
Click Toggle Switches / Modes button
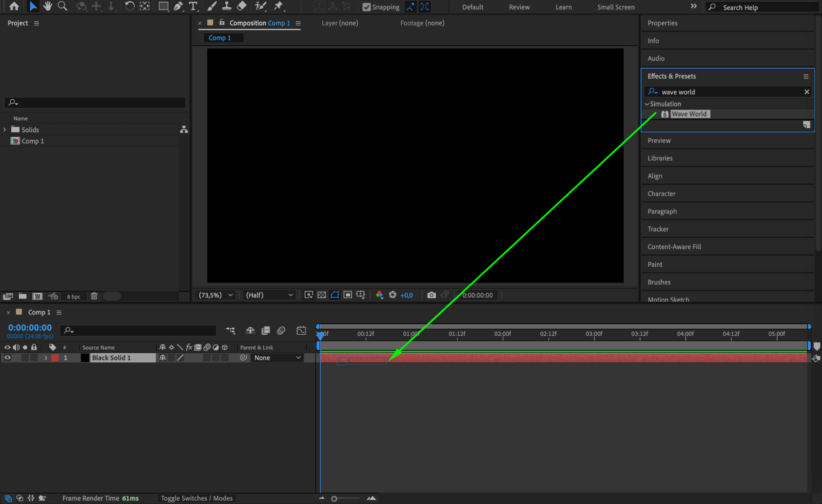coord(197,498)
